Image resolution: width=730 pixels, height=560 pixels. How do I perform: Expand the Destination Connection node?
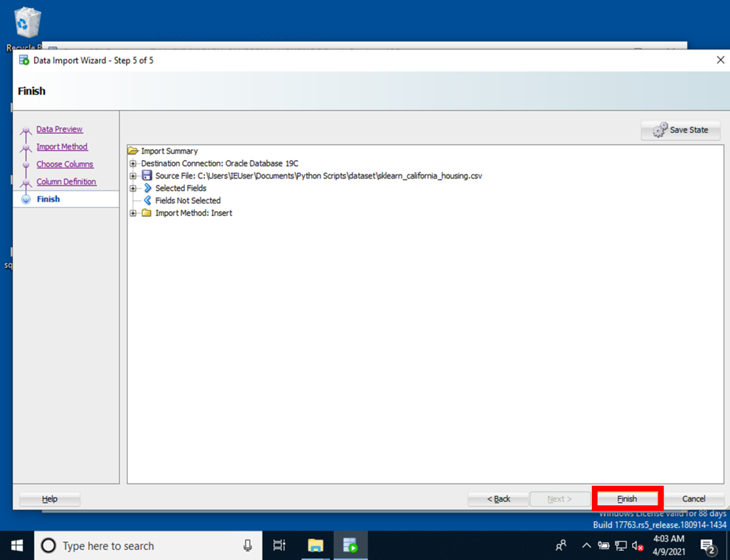pyautogui.click(x=133, y=164)
